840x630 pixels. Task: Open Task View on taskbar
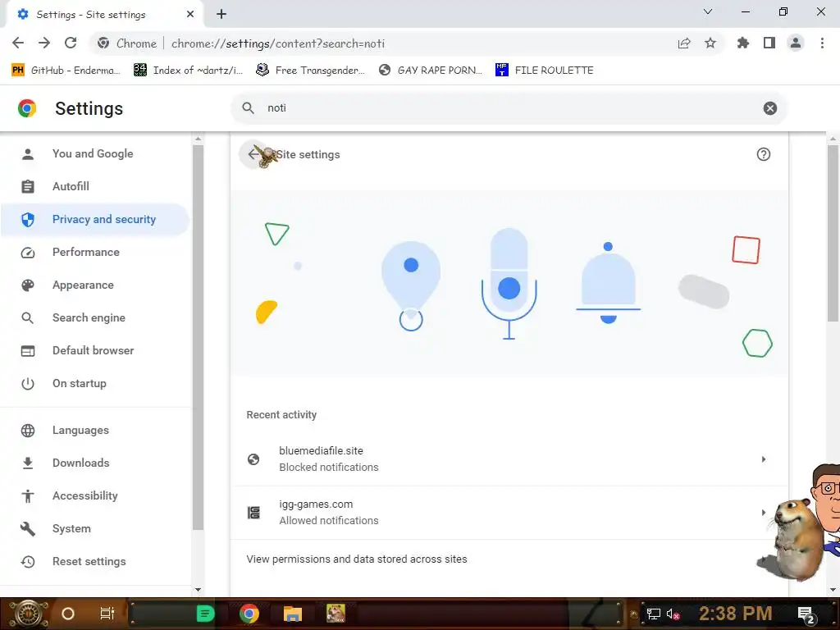(107, 614)
